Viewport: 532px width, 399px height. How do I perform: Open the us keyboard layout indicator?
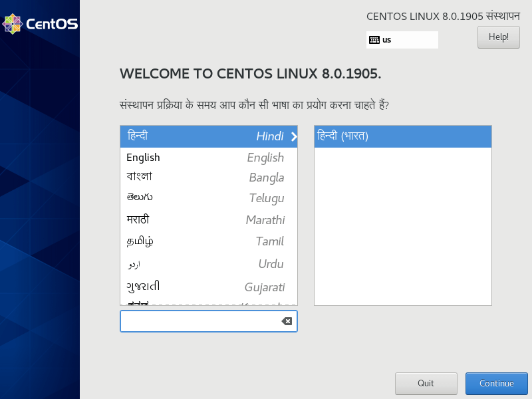point(402,40)
